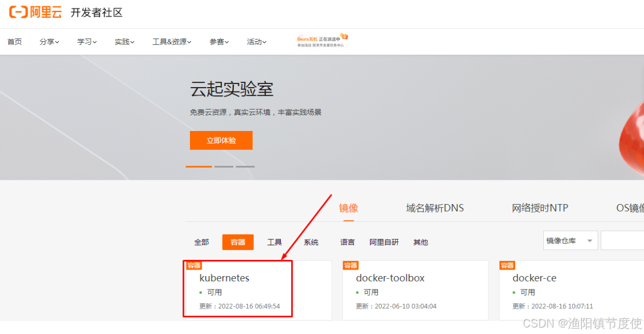Select third carousel indicator bar
The image size is (644, 334).
coord(245,166)
